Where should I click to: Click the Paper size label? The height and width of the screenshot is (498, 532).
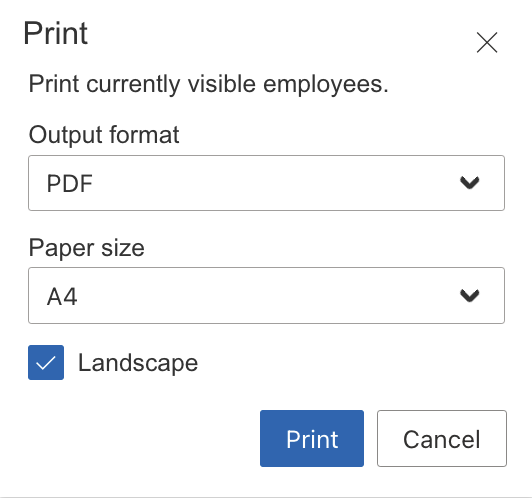(87, 248)
